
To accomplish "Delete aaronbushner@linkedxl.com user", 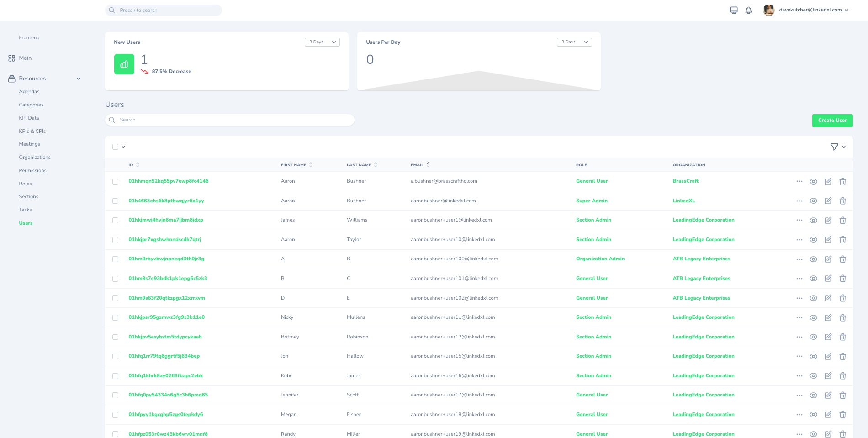I will click(842, 201).
